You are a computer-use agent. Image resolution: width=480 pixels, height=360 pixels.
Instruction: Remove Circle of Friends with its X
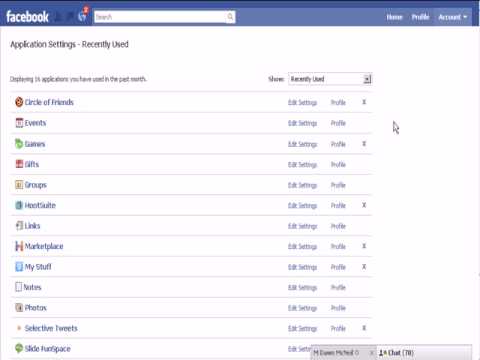coord(364,102)
